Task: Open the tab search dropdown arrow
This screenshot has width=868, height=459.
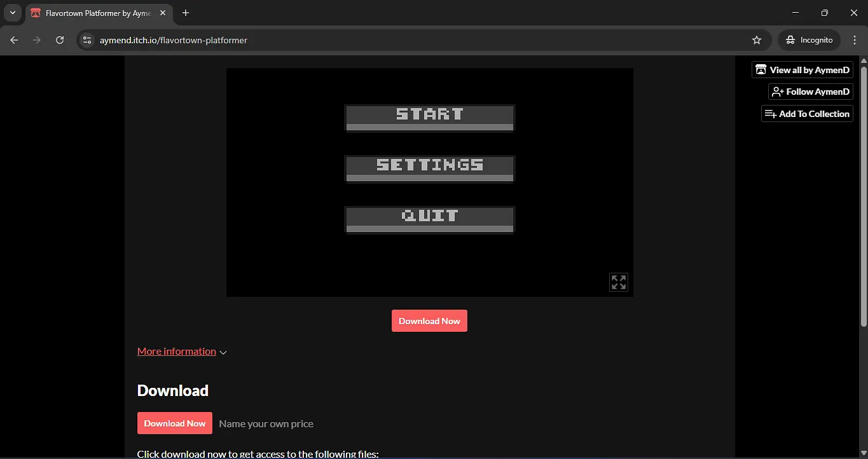Action: click(x=12, y=13)
